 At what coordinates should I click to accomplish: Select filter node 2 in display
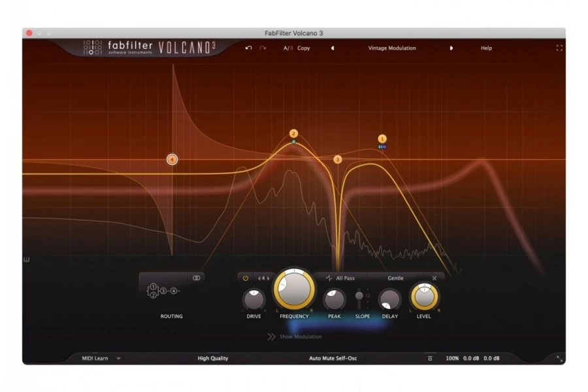point(293,133)
